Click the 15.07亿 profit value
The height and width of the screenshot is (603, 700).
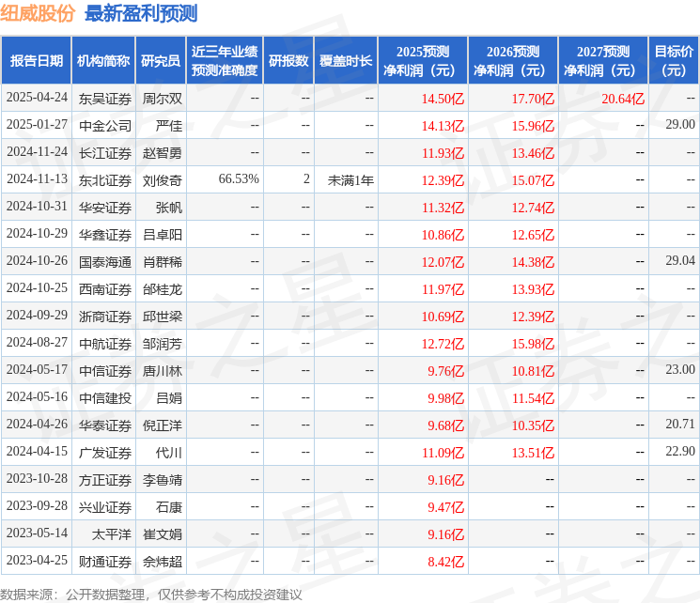[x=533, y=180]
